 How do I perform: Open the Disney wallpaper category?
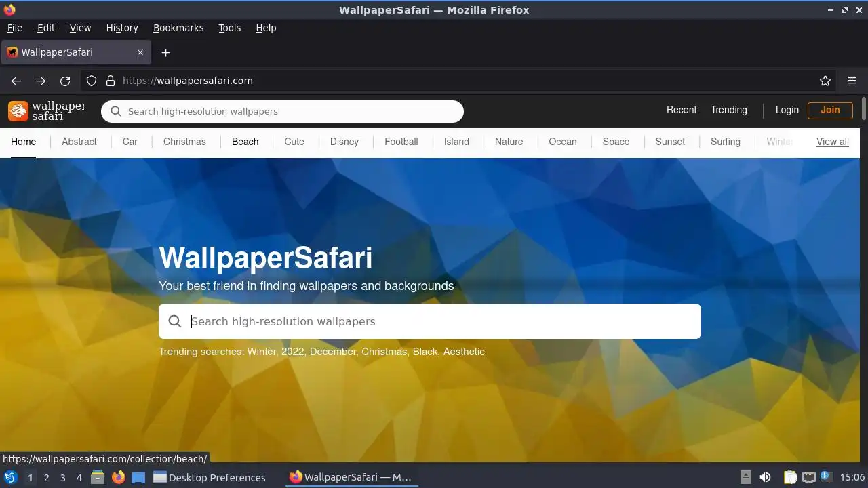[344, 142]
